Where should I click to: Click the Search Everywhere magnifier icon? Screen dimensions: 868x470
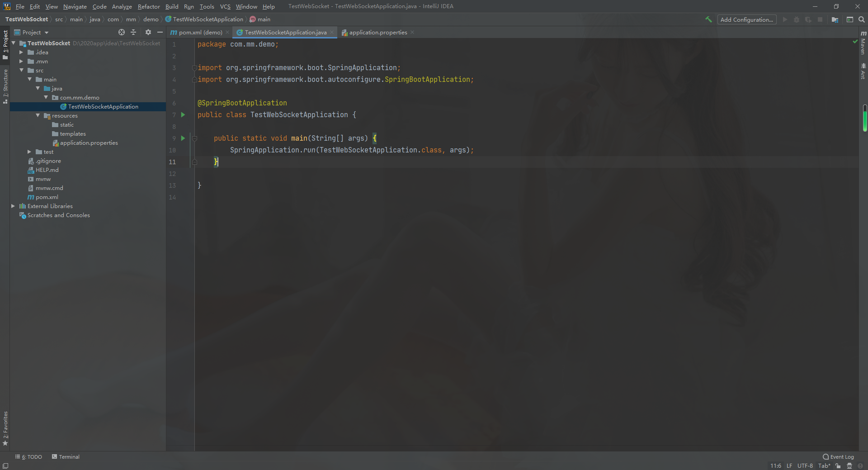pos(862,19)
